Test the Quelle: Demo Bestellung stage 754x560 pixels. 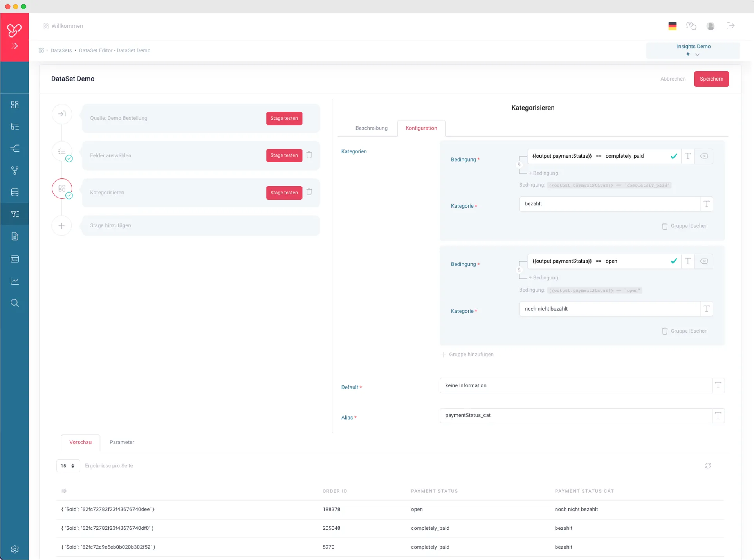284,118
